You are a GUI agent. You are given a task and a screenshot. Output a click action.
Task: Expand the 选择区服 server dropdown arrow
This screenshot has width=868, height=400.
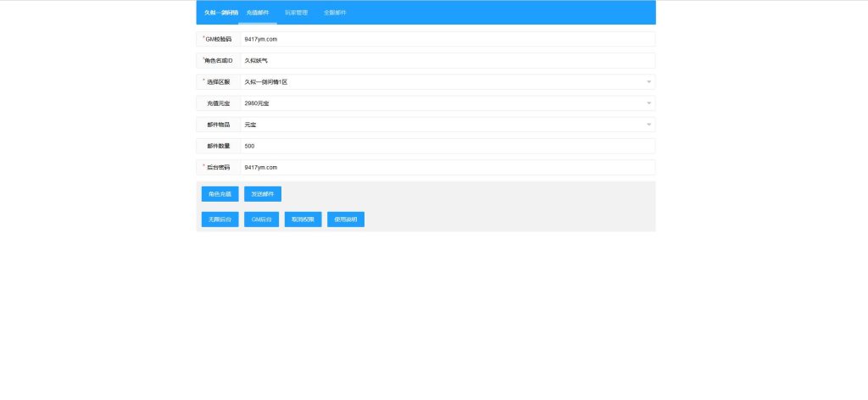pos(648,82)
